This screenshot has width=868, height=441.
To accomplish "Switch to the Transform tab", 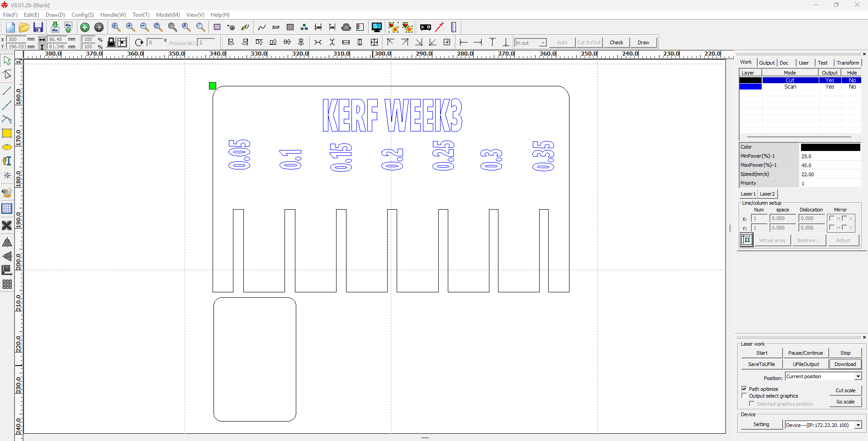I will (x=847, y=63).
